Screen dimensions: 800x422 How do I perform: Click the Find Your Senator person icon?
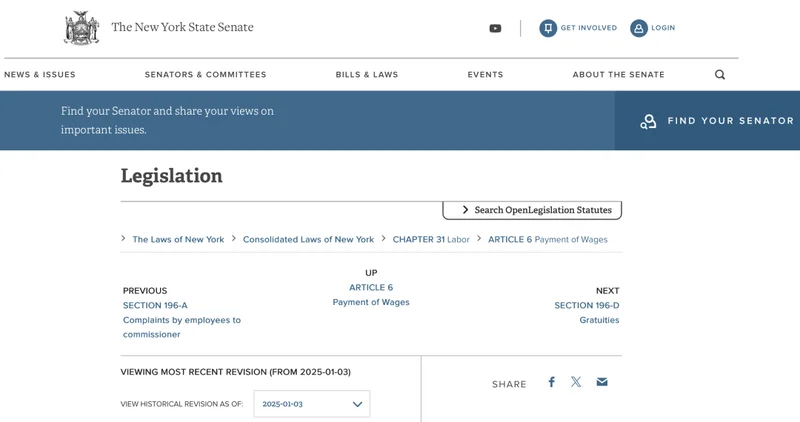click(x=648, y=121)
